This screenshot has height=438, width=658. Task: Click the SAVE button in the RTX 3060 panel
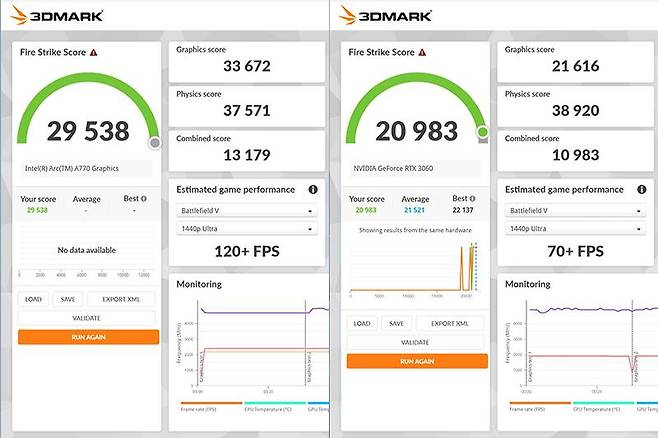(x=397, y=323)
